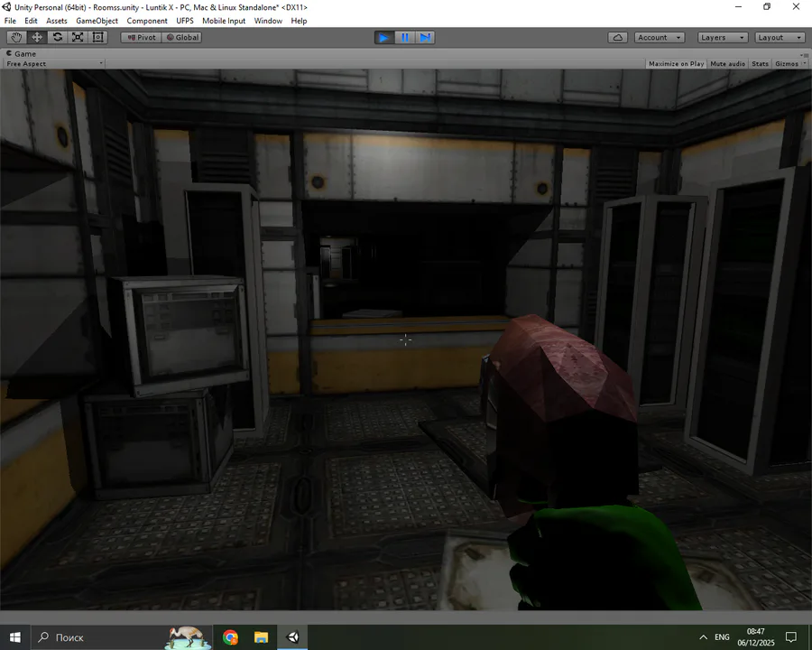This screenshot has width=812, height=650.
Task: Open the Edit menu
Action: coord(31,21)
